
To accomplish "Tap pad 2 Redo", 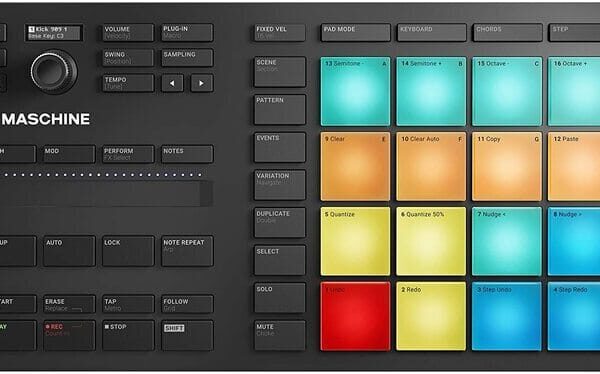I will pyautogui.click(x=431, y=317).
